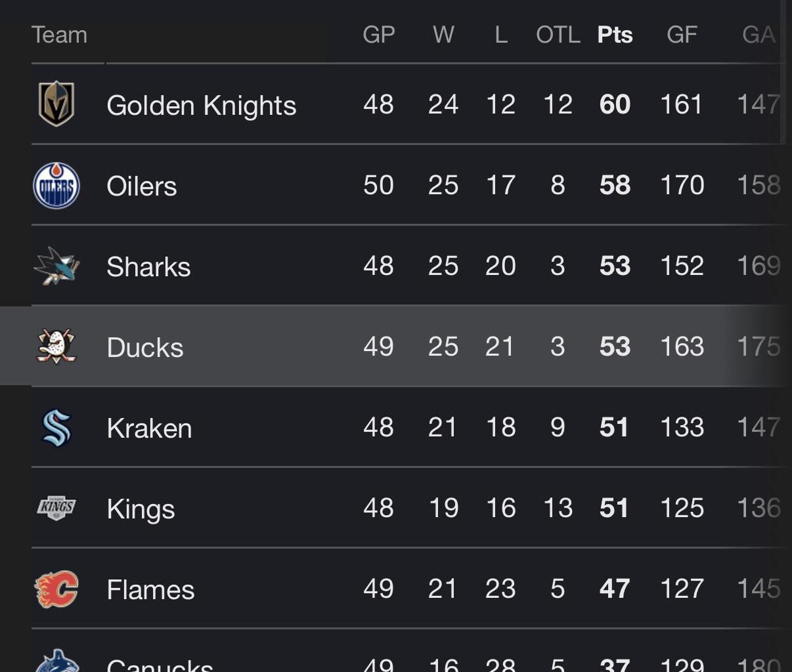Screen dimensions: 792x672
Task: Sort by goals against column
Action: (x=759, y=35)
